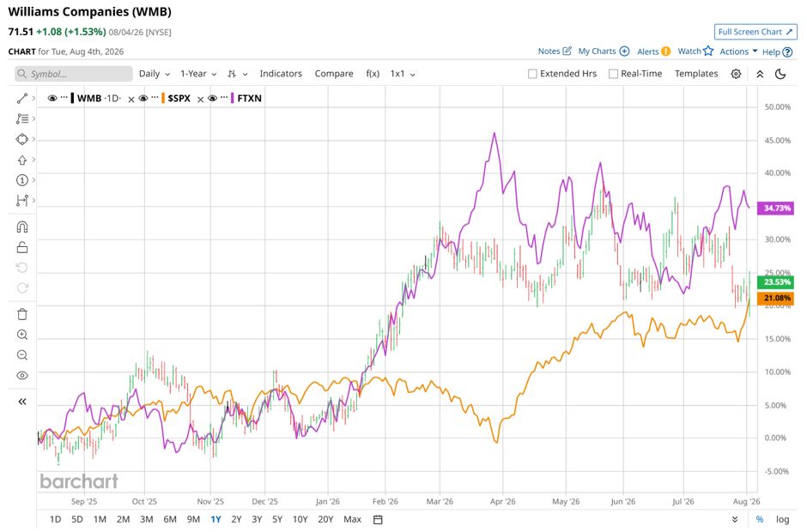Zoom in with magnifier plus icon
This screenshot has height=532, width=807.
21,335
